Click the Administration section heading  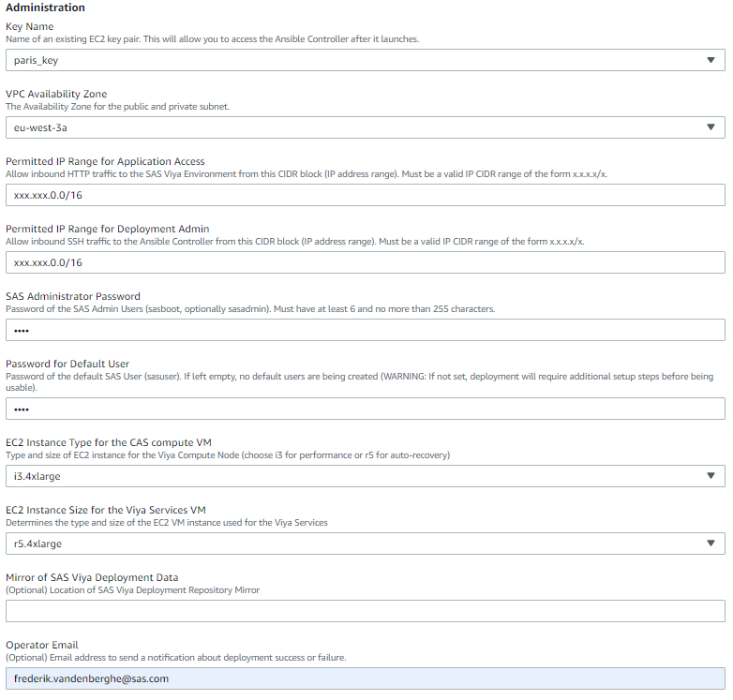45,7
